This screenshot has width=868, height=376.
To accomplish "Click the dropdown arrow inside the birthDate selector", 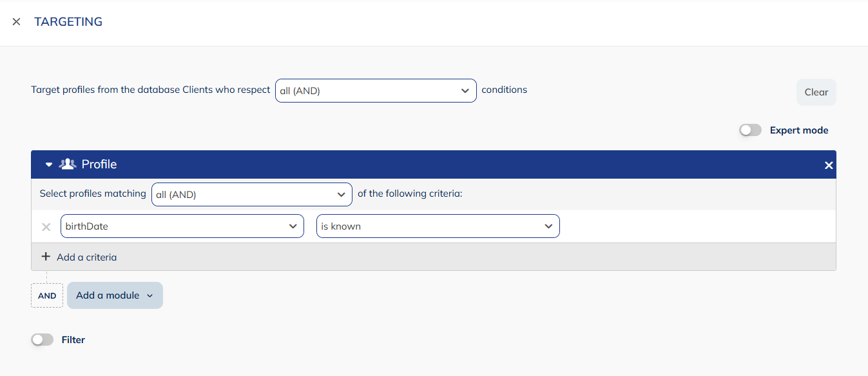I will click(x=294, y=226).
